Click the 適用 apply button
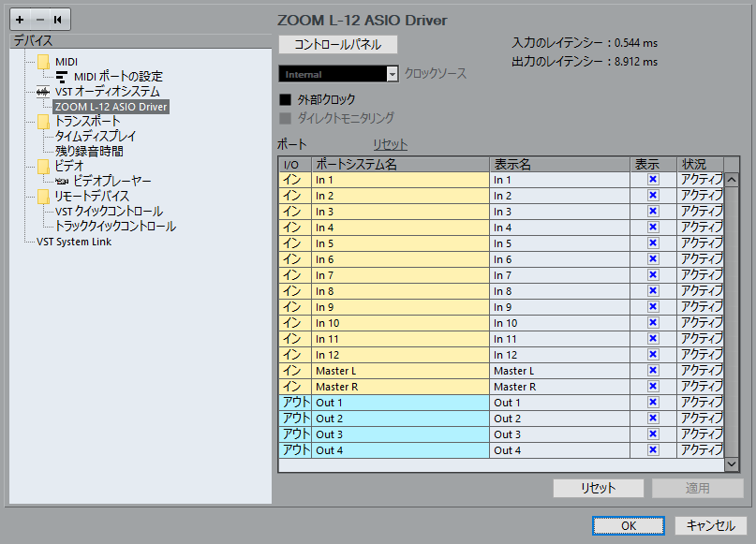Screen dimensions: 756x544 click(x=698, y=488)
